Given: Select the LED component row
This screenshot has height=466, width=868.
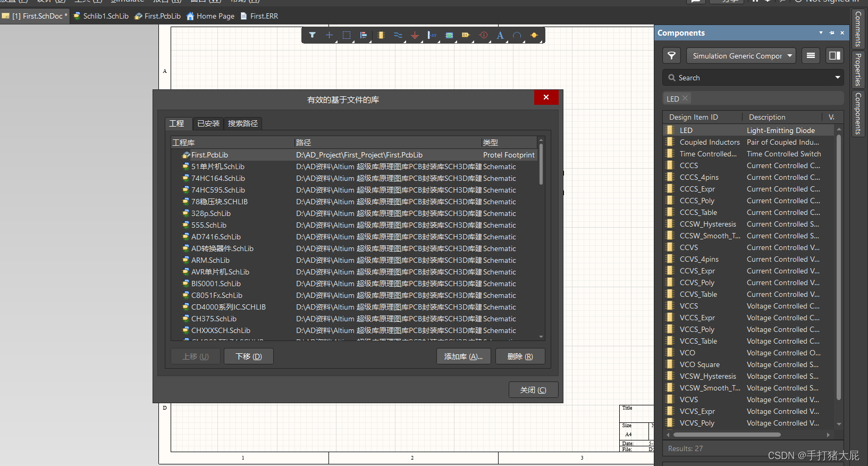Looking at the screenshot, I should [x=748, y=130].
